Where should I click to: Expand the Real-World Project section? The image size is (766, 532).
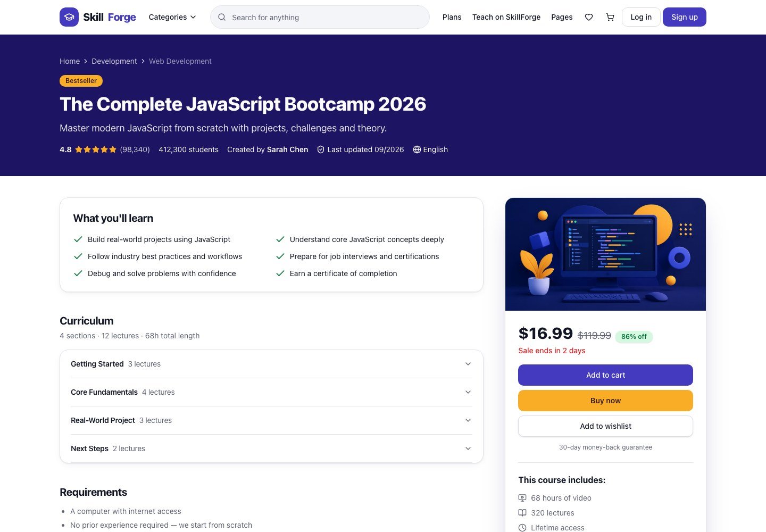(x=271, y=420)
